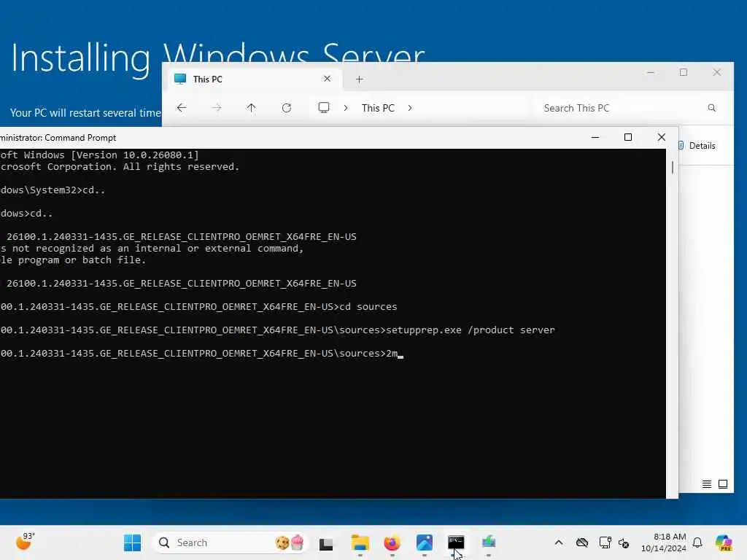Maximize the File Explorer window
The image size is (747, 560).
coord(684,72)
